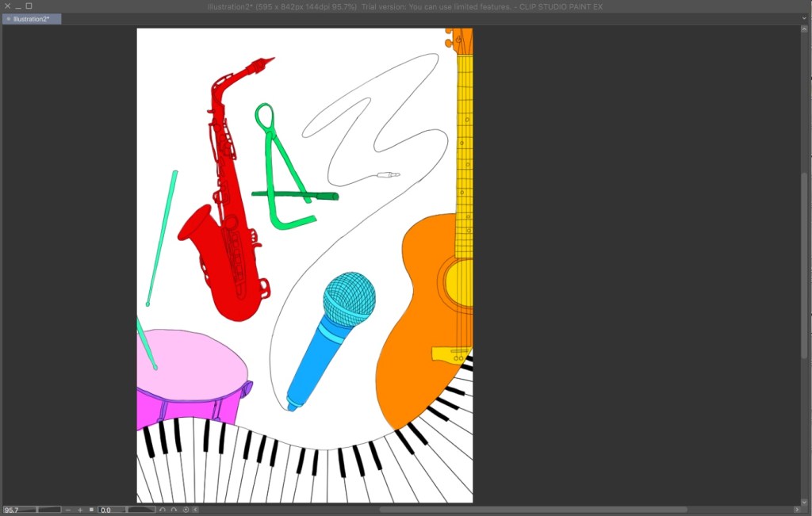Click the fit to screen square icon
Screen dimensions: 812x516
point(91,510)
